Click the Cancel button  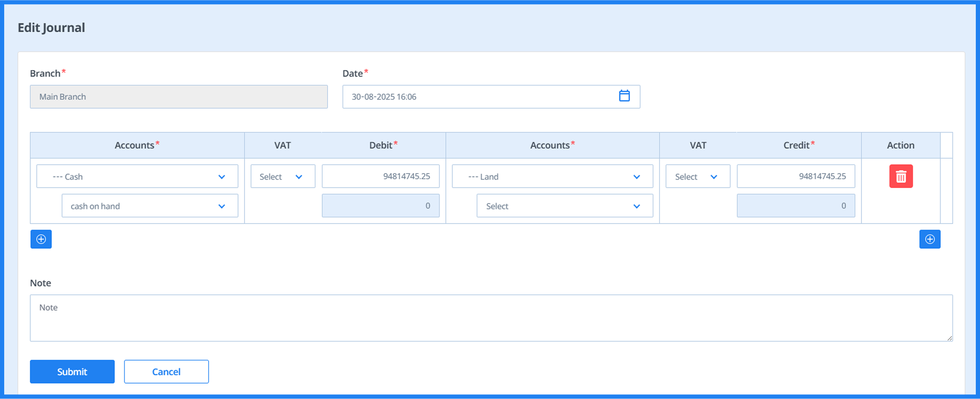pyautogui.click(x=166, y=371)
